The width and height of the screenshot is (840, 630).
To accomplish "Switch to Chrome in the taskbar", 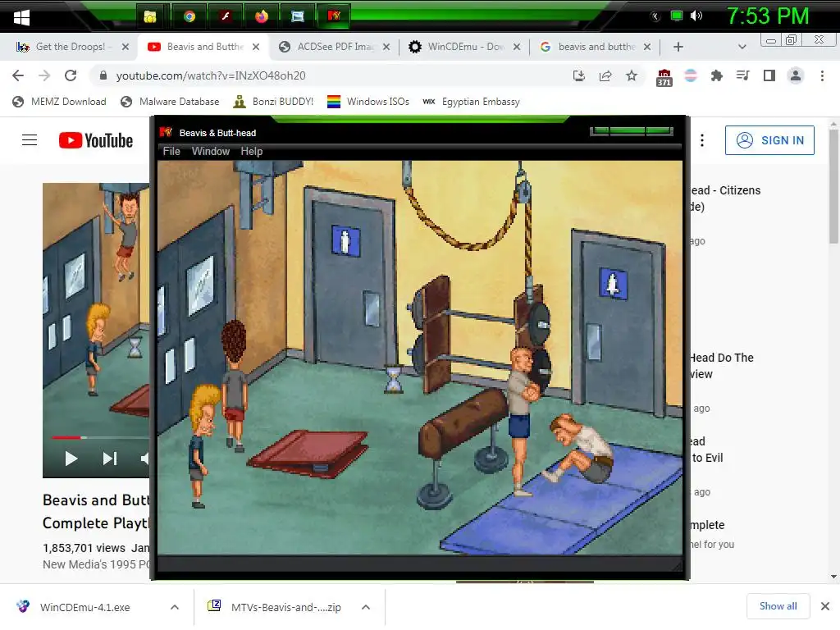I will pos(189,16).
